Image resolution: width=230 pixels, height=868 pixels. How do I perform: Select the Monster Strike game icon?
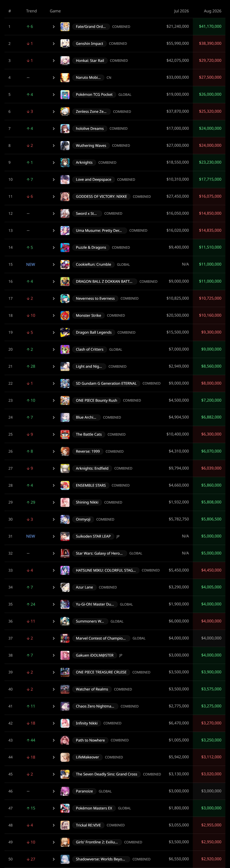coord(65,315)
